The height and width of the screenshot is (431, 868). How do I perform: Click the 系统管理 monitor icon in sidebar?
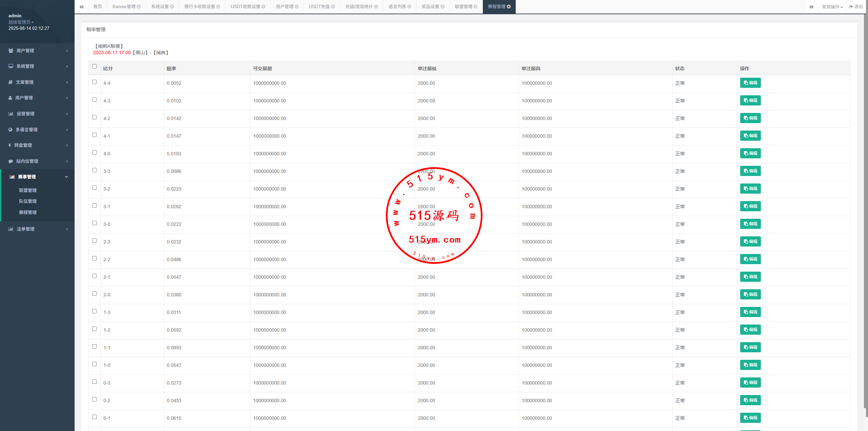(11, 66)
